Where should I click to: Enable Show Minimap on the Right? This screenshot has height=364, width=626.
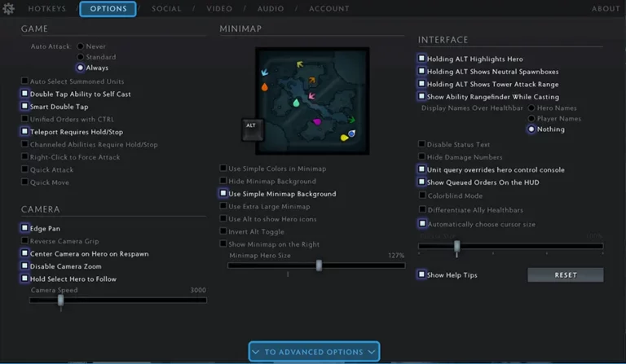(223, 243)
